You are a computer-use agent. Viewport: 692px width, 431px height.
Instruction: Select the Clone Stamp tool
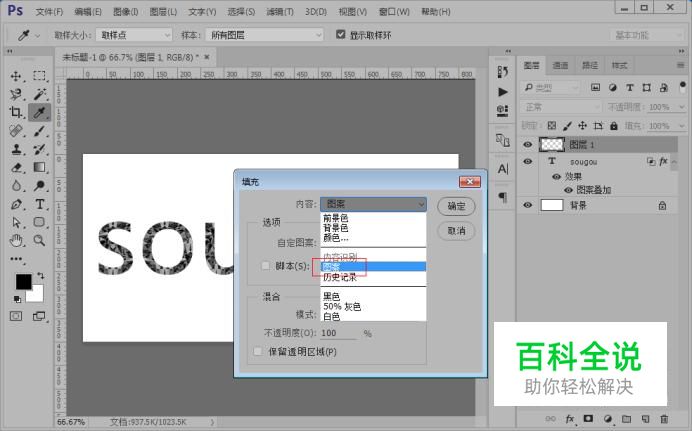(x=16, y=149)
